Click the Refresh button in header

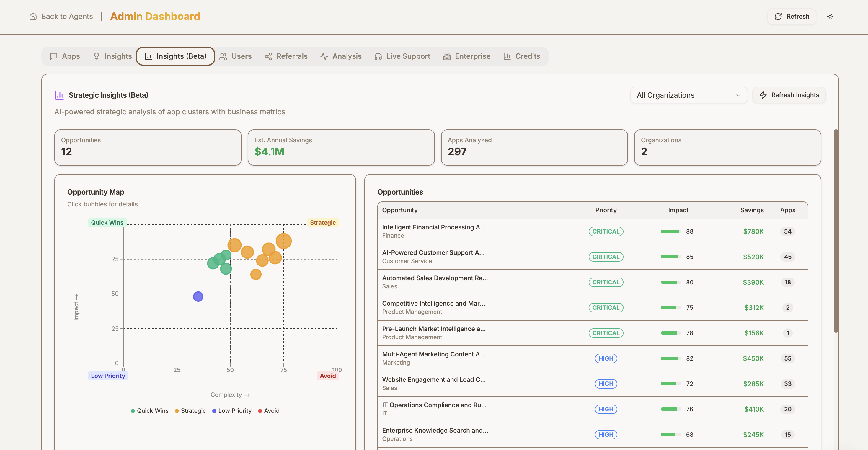(792, 16)
